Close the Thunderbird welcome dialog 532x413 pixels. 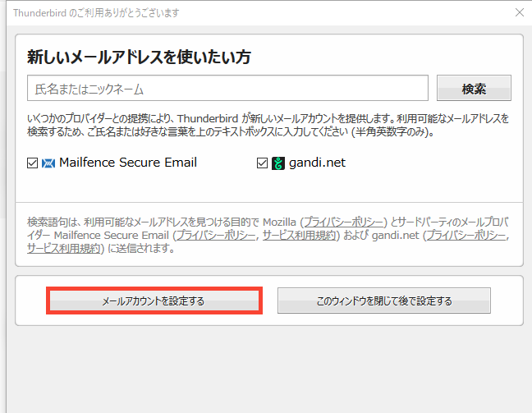click(520, 12)
